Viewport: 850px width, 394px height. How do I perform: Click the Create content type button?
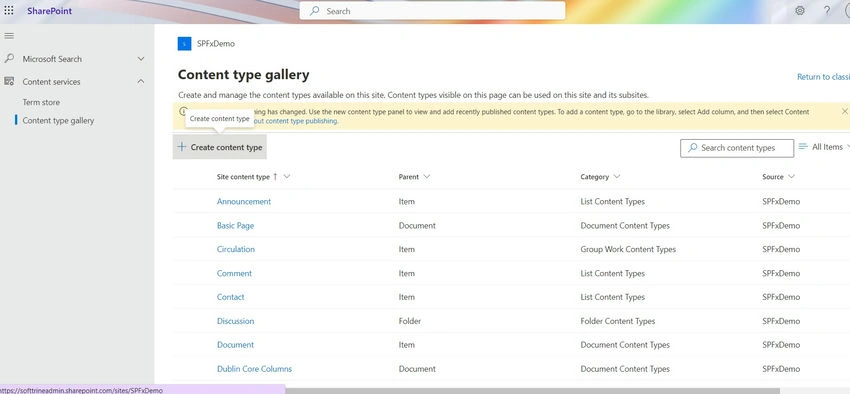tap(220, 147)
